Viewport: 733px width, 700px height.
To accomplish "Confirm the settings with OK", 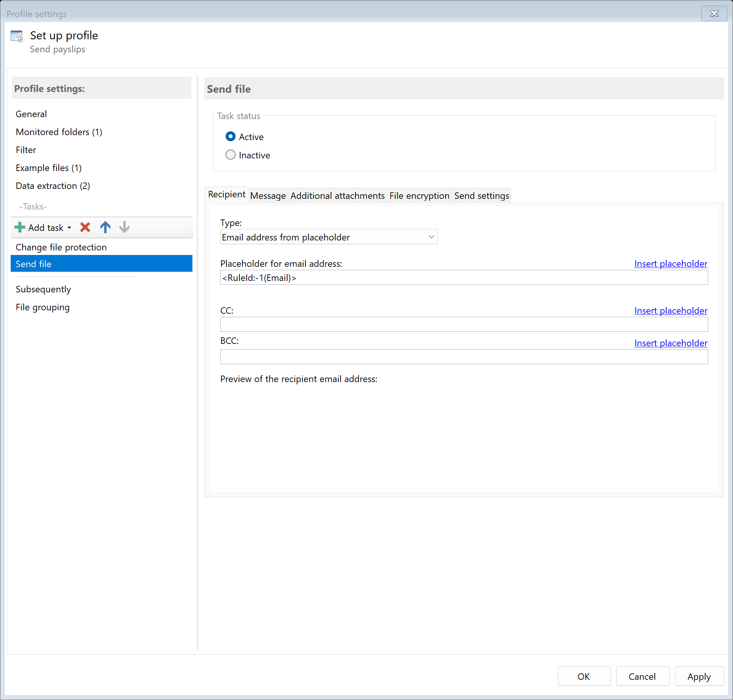I will coord(584,676).
